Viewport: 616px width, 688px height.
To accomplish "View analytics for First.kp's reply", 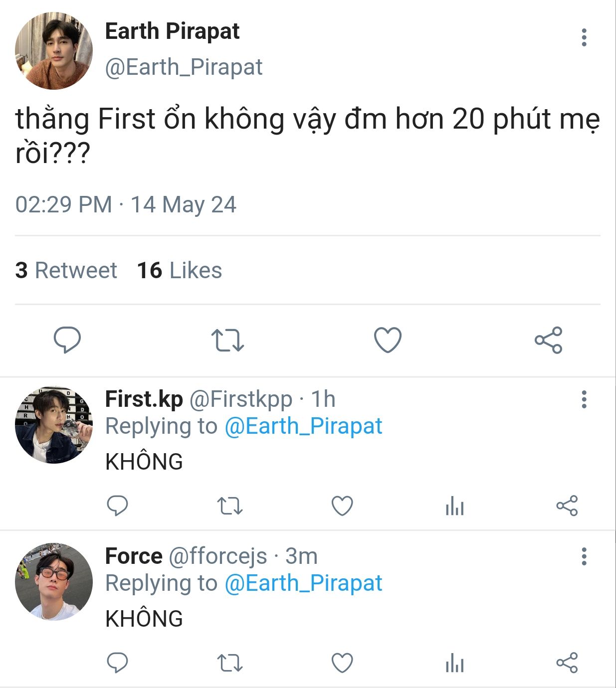I will click(x=454, y=506).
